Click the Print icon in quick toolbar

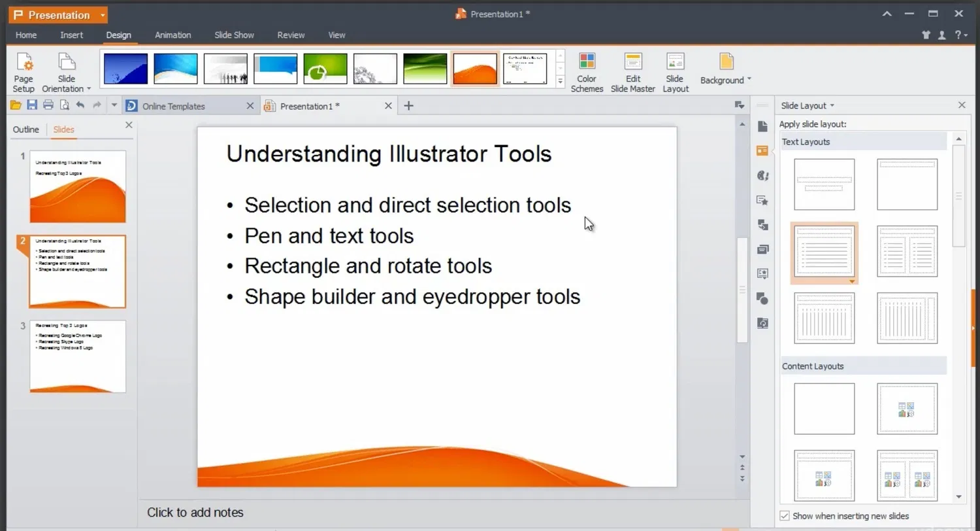click(48, 105)
